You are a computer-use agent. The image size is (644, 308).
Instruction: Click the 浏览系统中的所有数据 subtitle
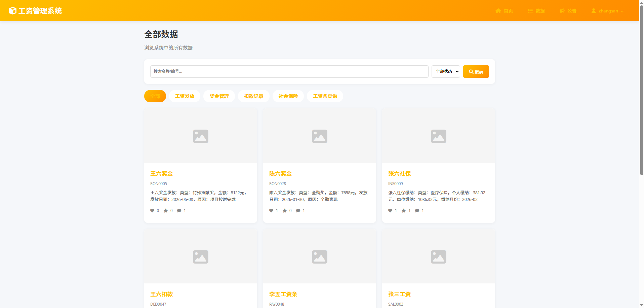168,48
